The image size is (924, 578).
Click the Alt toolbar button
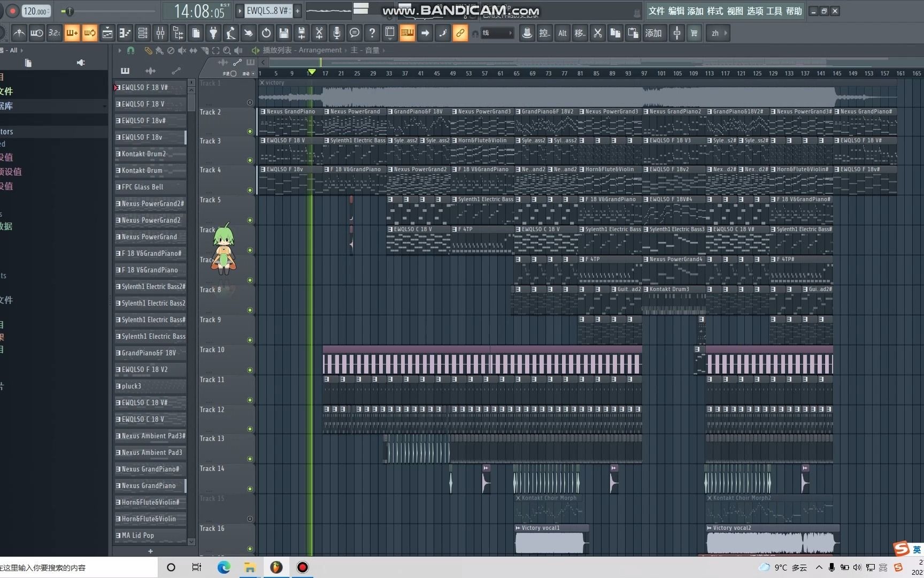(563, 33)
